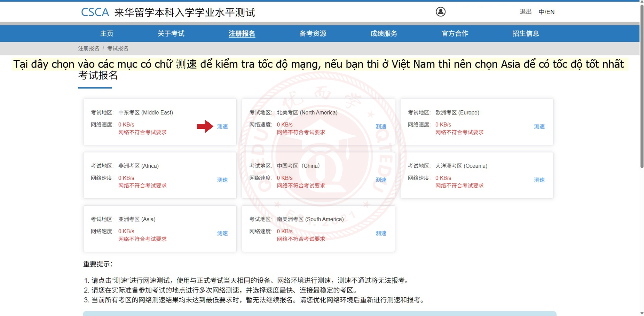Test network speed for Europe region
Viewport: 644px width, 316px height.
[x=539, y=126]
